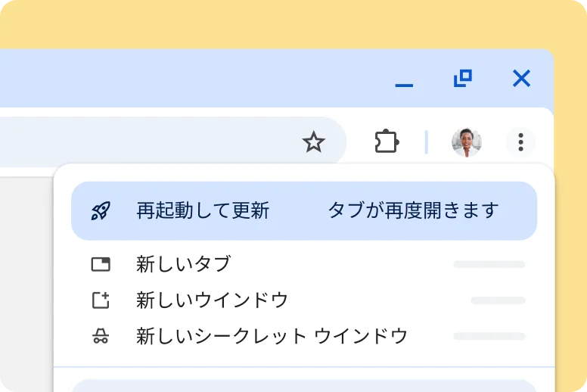
Task: Close the Chrome window
Action: pyautogui.click(x=521, y=78)
